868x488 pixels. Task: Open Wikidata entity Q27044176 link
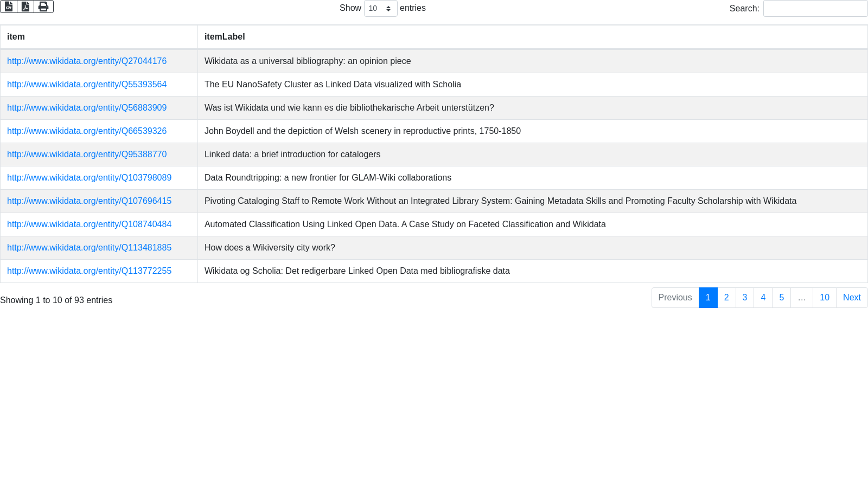(x=87, y=61)
